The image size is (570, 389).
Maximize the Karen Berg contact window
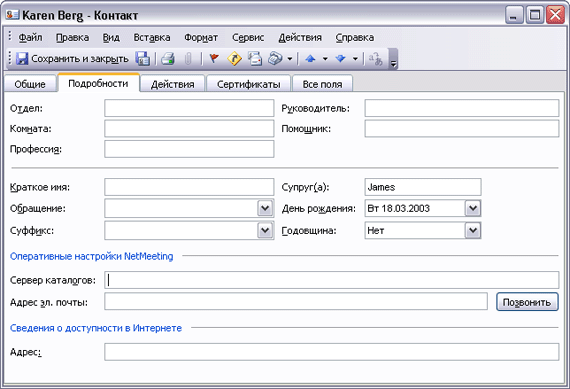tap(535, 15)
